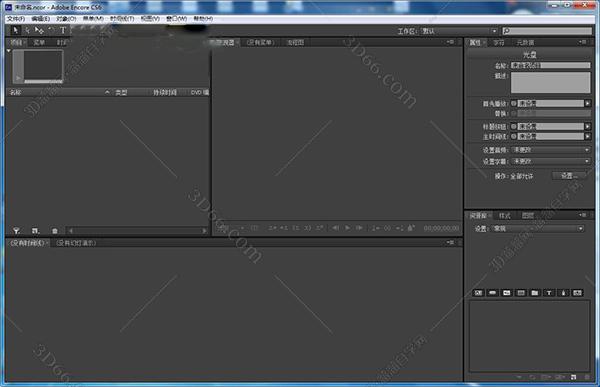Switch to the 元数据 Metadata tab
Image resolution: width=600 pixels, height=387 pixels.
click(525, 42)
